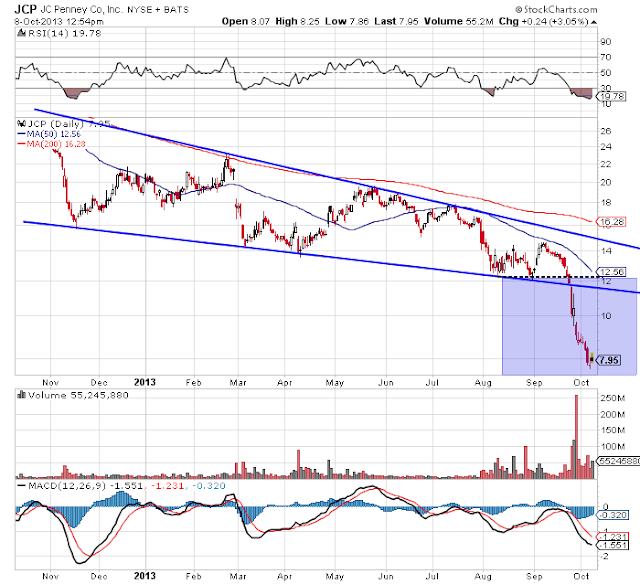Click the 19.78 RSI value tag
640x584 pixels.
point(611,96)
